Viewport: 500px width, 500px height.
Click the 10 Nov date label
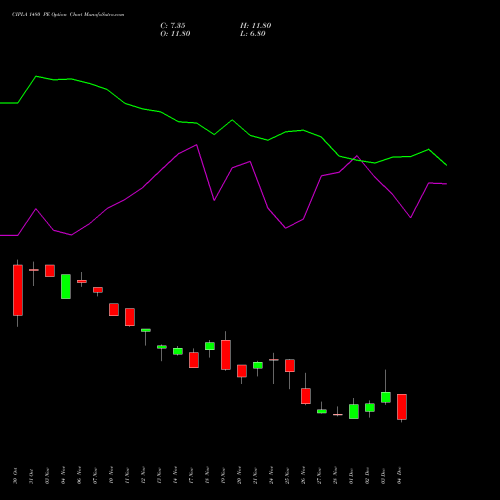click(x=111, y=476)
